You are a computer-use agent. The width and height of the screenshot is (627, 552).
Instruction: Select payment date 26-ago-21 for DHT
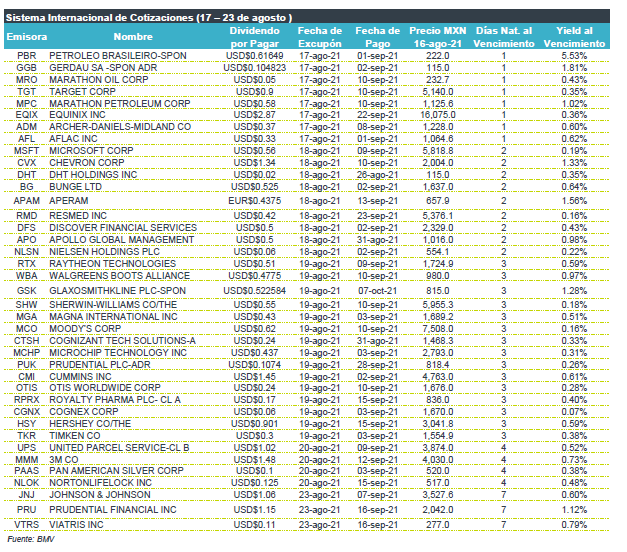click(377, 175)
